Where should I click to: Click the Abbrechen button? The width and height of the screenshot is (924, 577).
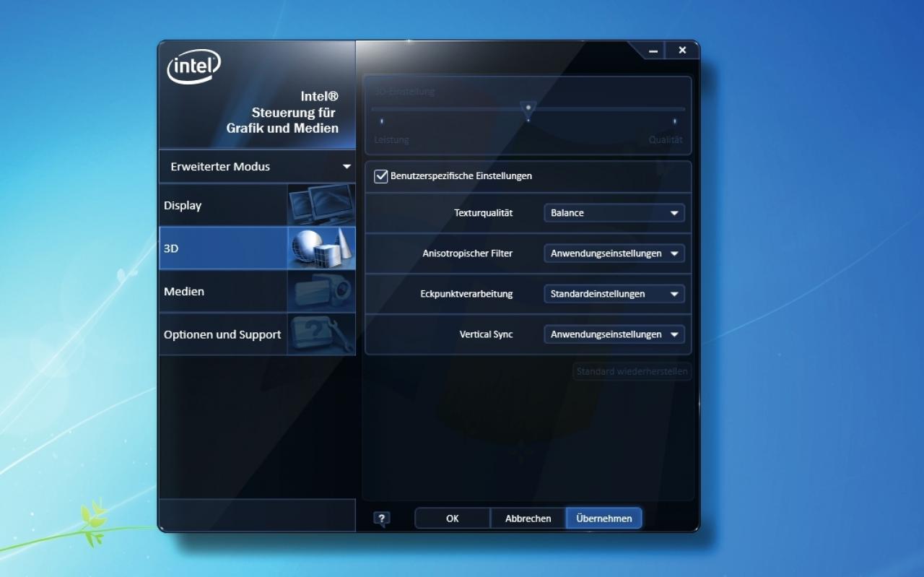pyautogui.click(x=528, y=519)
